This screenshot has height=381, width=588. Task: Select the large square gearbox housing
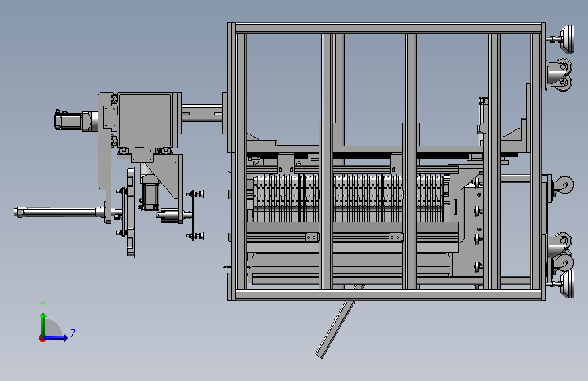[x=144, y=121]
